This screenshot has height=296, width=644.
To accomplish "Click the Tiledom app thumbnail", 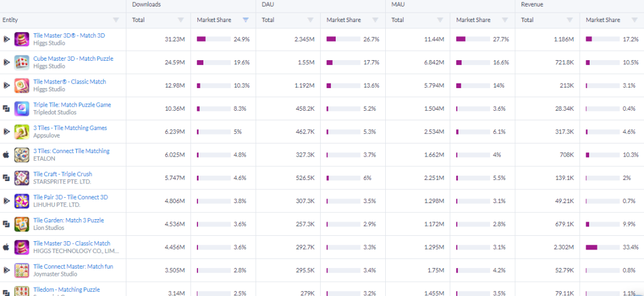I will pos(22,291).
